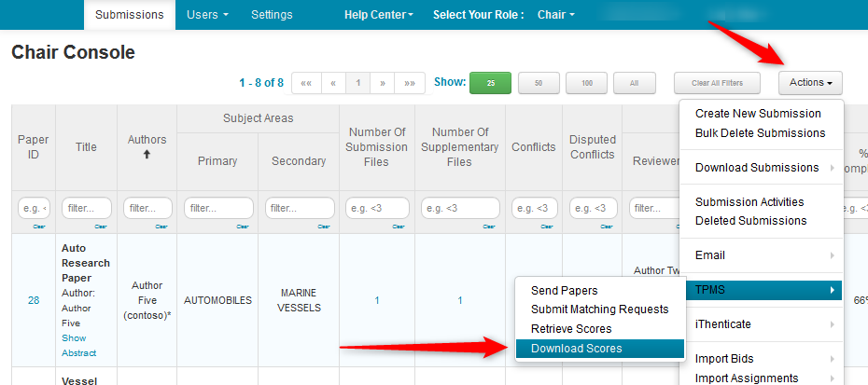Open the Help Center dropdown

pos(378,15)
